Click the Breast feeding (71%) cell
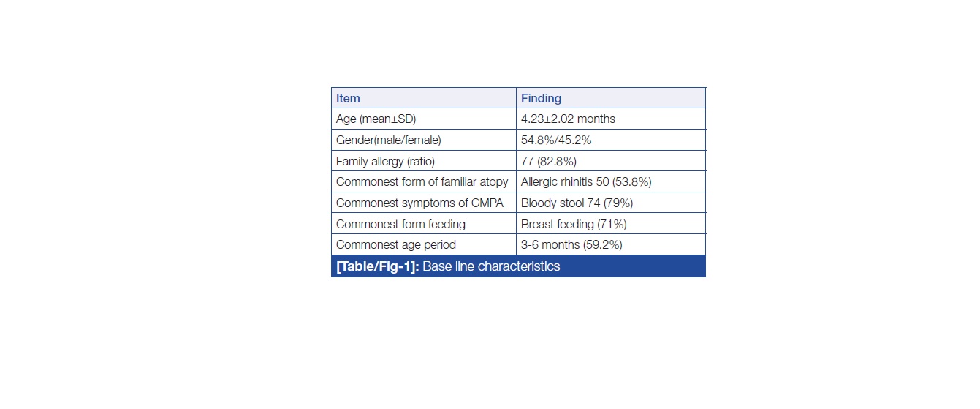This screenshot has height=409, width=980. coord(574,224)
